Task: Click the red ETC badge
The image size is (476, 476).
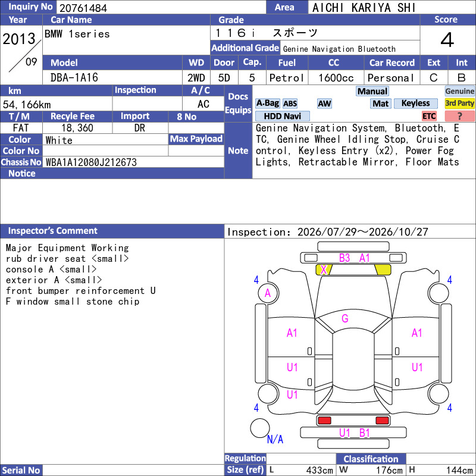Action: point(429,116)
